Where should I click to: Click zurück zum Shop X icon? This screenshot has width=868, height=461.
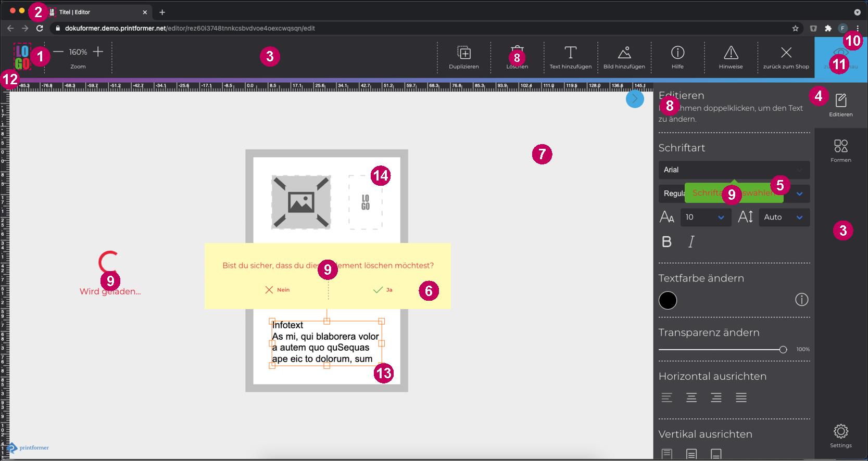(x=786, y=53)
